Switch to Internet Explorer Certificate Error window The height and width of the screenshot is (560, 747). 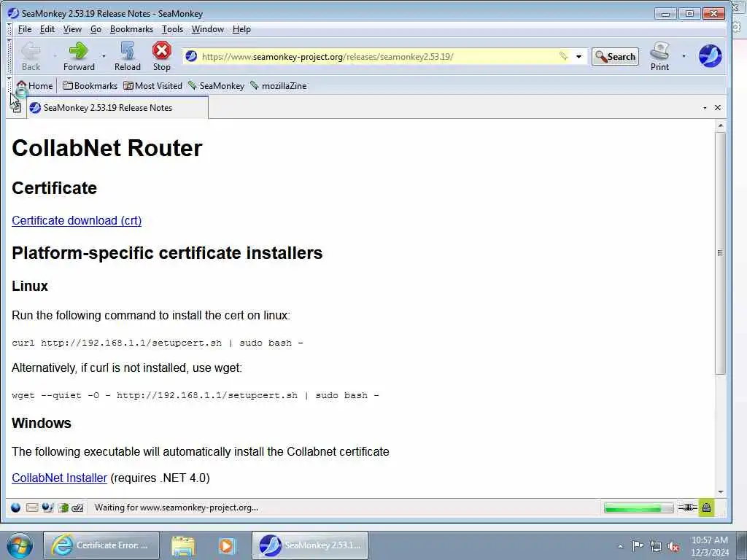[x=101, y=545]
